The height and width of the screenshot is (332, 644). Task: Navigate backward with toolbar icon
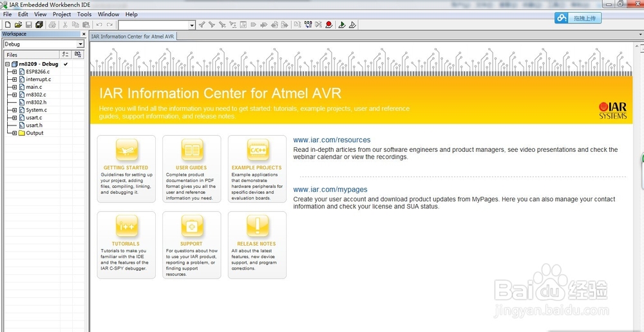coord(274,24)
